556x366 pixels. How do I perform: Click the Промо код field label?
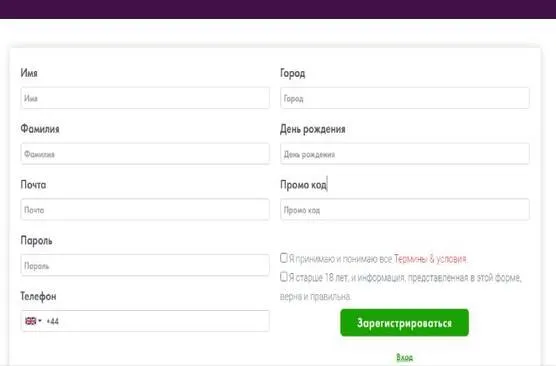tap(304, 185)
